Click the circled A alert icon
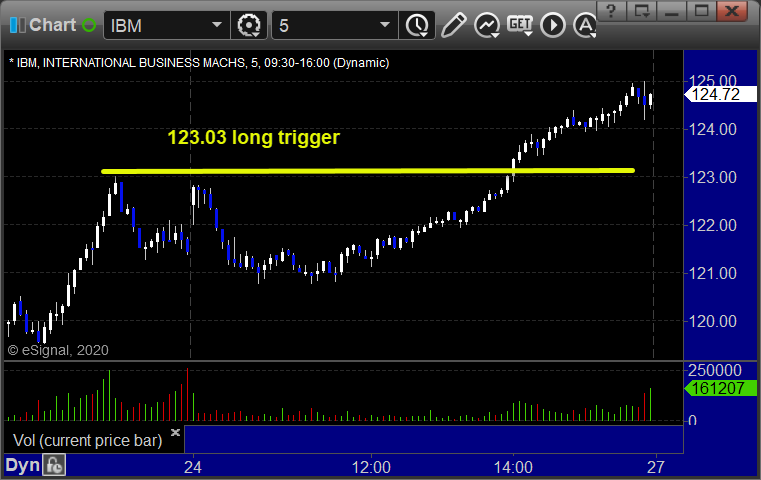Screen dimensions: 761x480 (585, 25)
